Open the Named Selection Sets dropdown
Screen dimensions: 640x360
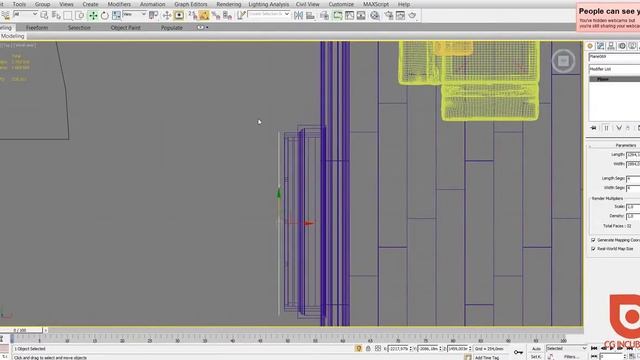pyautogui.click(x=269, y=14)
